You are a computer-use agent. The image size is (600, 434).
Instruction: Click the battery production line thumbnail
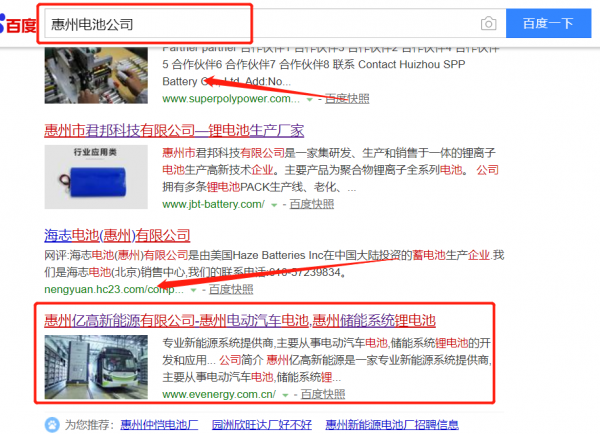[96, 75]
